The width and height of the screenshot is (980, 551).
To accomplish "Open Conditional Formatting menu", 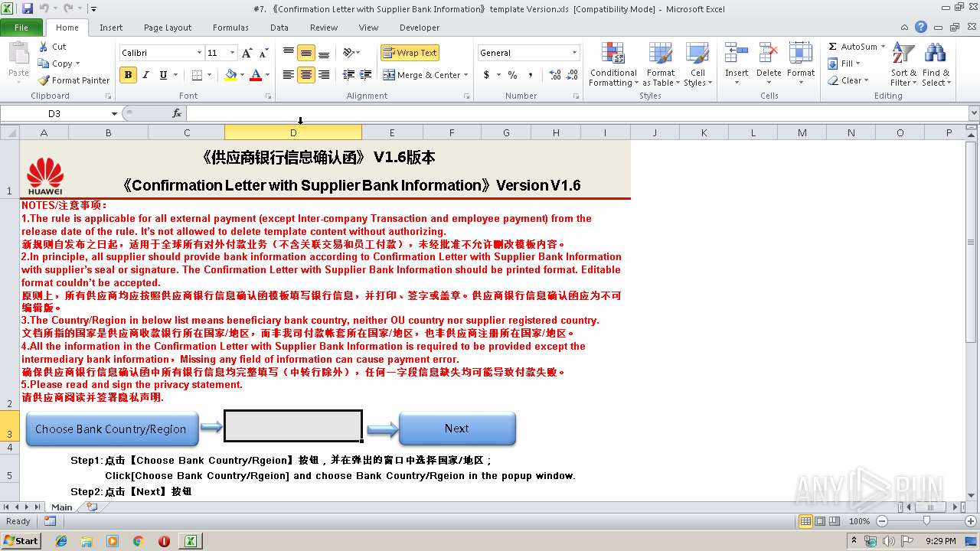I will [612, 64].
